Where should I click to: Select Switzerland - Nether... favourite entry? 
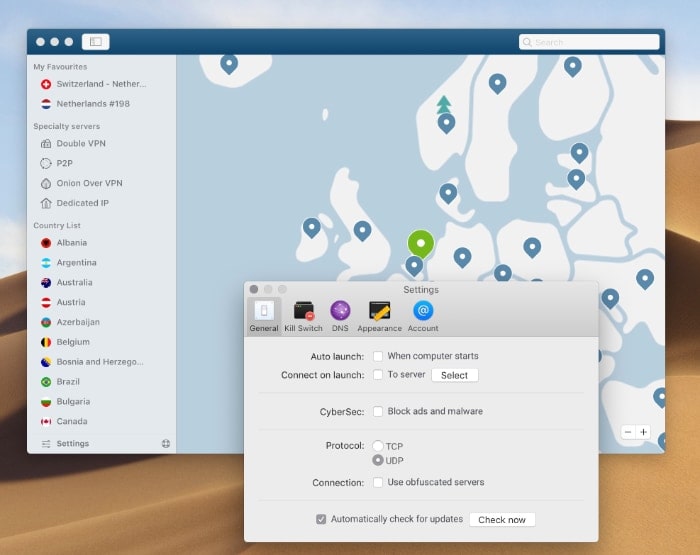(101, 84)
